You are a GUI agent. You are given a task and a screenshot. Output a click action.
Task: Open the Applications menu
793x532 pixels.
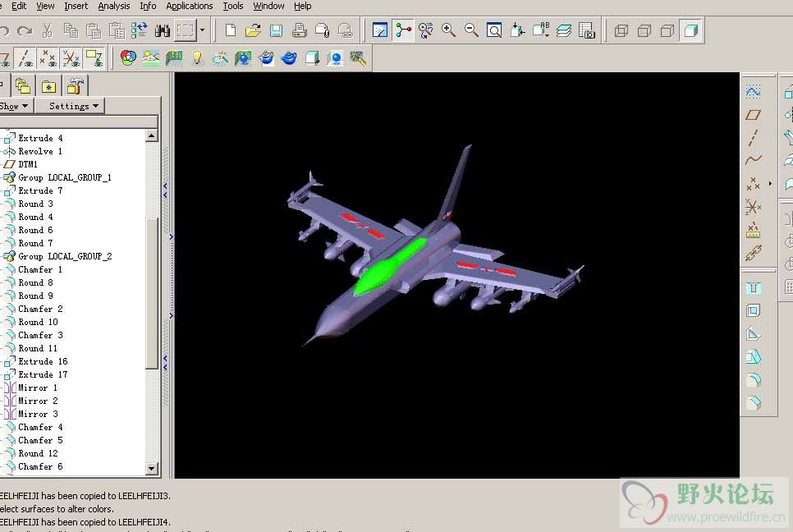189,6
